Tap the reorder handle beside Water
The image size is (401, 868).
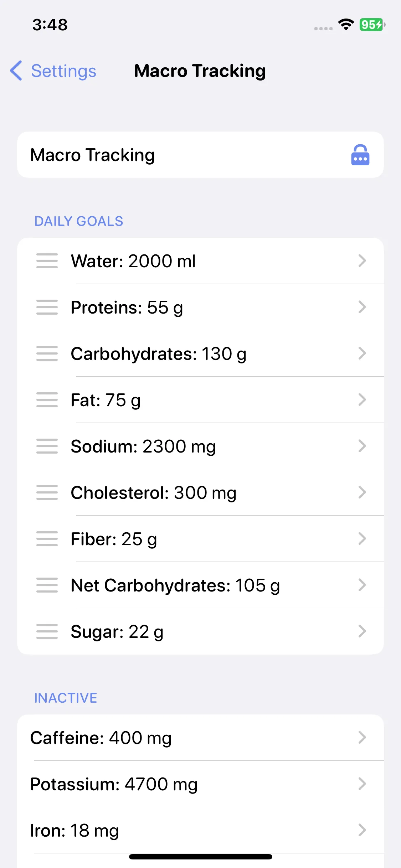point(47,261)
